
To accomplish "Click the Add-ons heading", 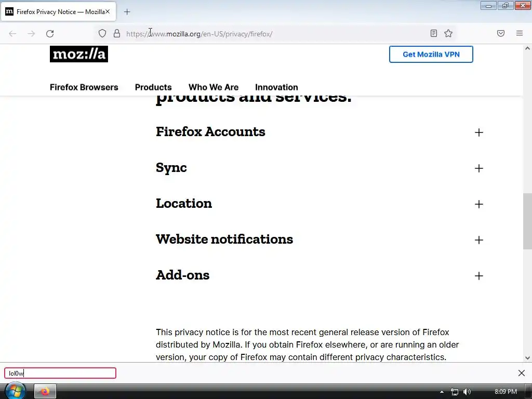I will tap(182, 275).
